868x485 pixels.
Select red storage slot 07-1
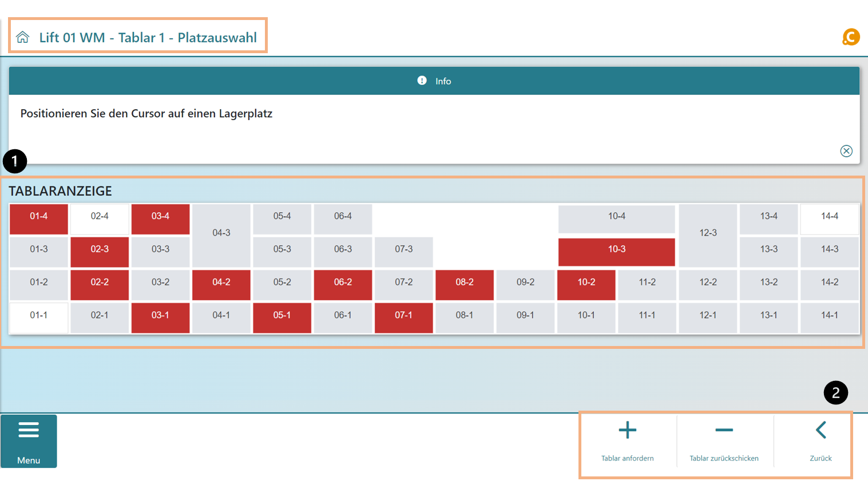pyautogui.click(x=403, y=316)
